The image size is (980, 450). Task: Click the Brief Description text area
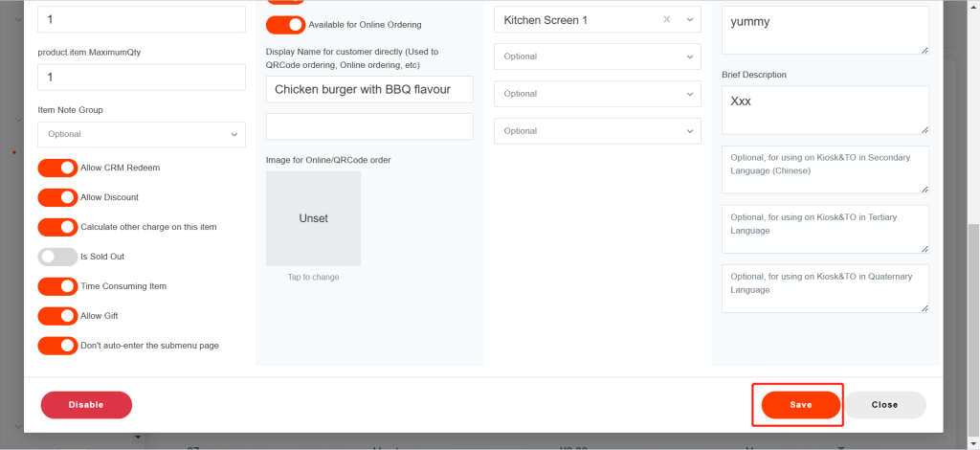824,109
